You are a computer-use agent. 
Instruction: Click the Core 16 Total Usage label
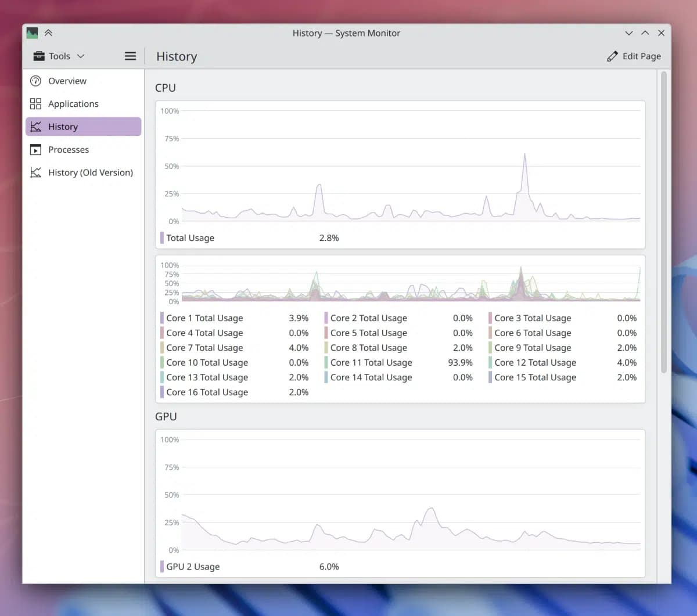click(x=207, y=392)
